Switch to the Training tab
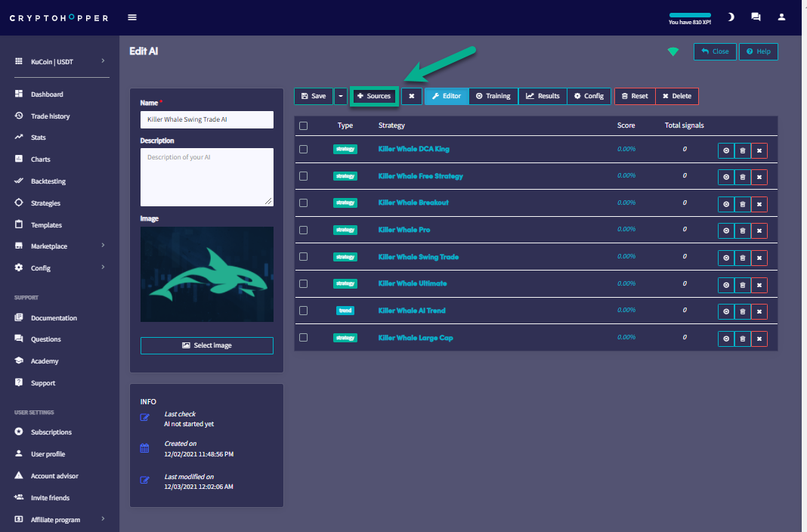The height and width of the screenshot is (532, 807). 493,96
